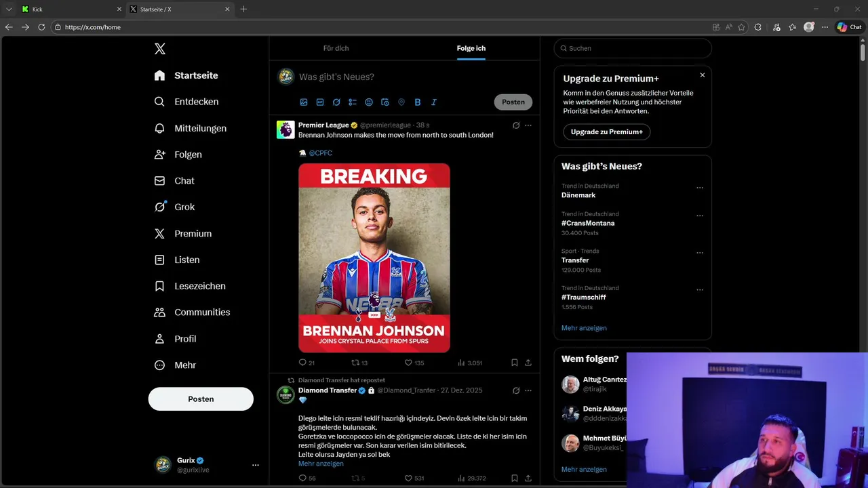
Task: Open options for the Transfer trend
Action: tap(700, 253)
